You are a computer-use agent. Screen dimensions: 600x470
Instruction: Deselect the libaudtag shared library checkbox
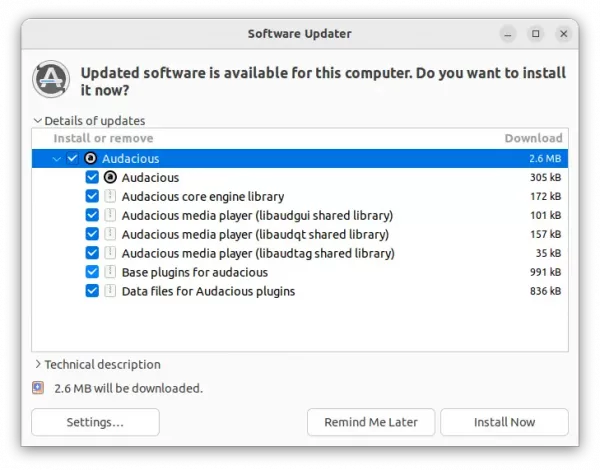click(92, 254)
